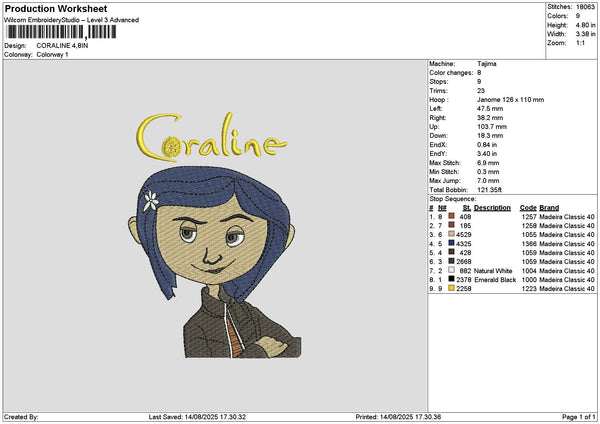The image size is (600, 424).
Task: Click the white flower in the character's hair
Action: point(152,200)
